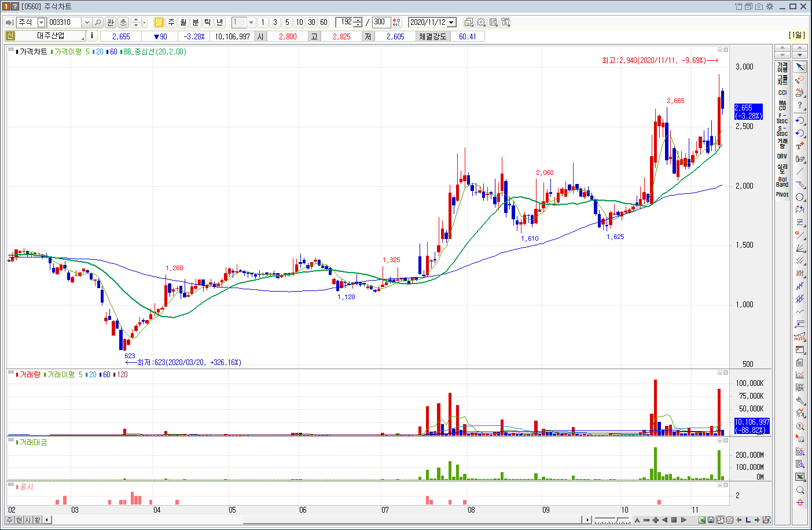Image resolution: width=812 pixels, height=530 pixels.
Task: Export chart data to Excel
Action: click(702, 520)
